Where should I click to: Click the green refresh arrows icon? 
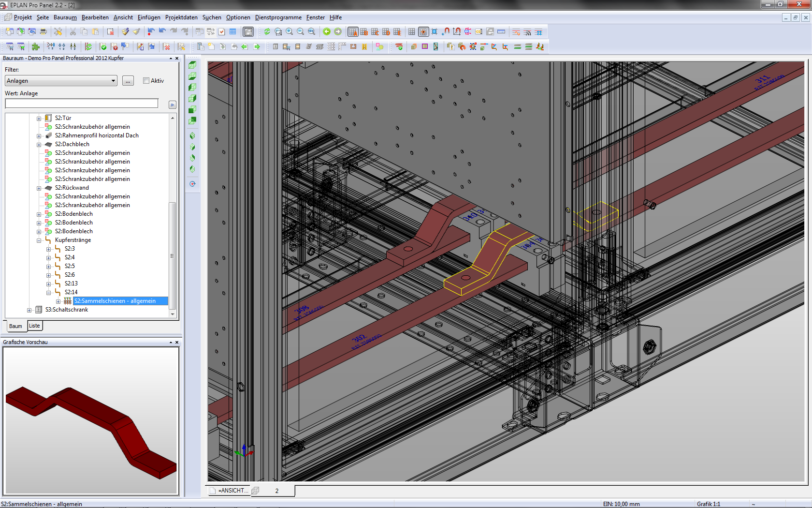pyautogui.click(x=267, y=32)
